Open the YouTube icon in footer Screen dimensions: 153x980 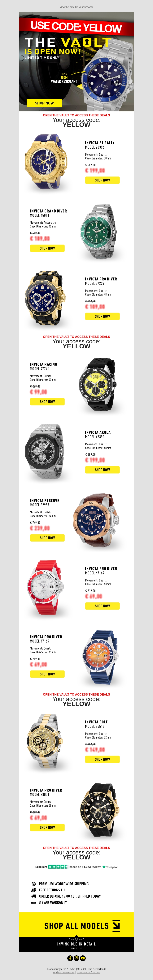click(83, 958)
